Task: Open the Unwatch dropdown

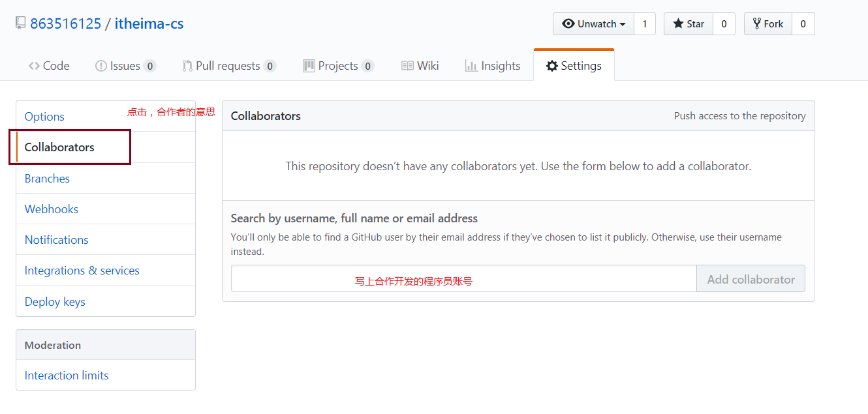Action: 593,24
